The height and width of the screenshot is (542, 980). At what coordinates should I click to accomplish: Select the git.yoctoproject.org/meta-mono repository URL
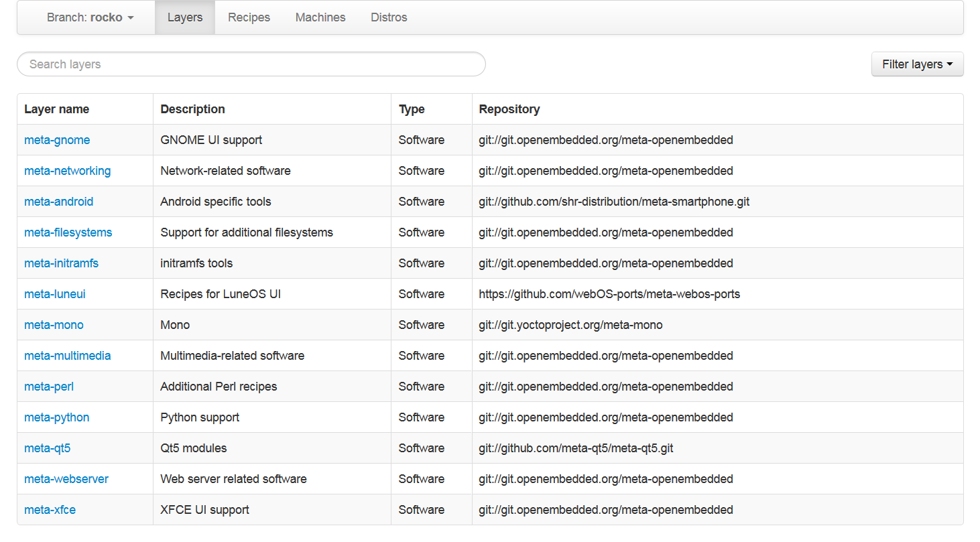tap(571, 325)
